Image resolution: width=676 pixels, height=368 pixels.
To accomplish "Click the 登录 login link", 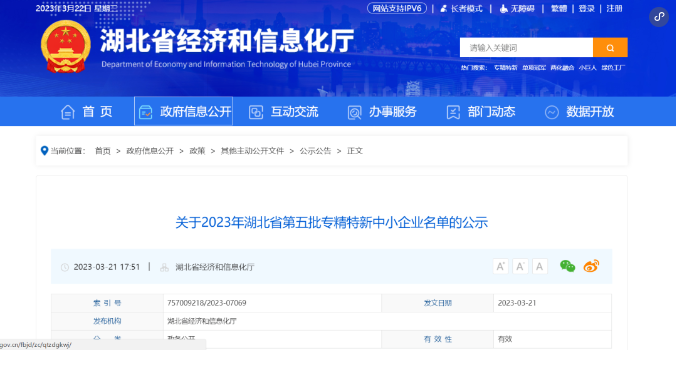I will (x=586, y=9).
